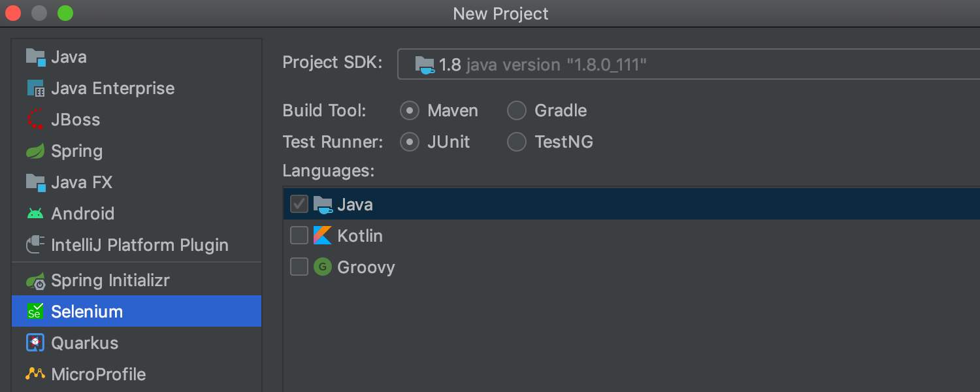Screen dimensions: 980x392
Task: Click the Groovy G logo icon
Action: tap(323, 267)
